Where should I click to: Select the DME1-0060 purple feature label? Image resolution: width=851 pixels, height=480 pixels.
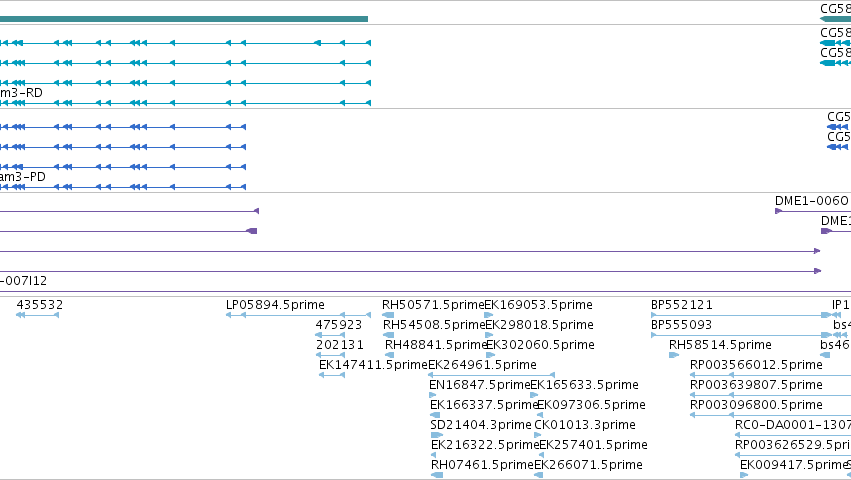click(811, 201)
